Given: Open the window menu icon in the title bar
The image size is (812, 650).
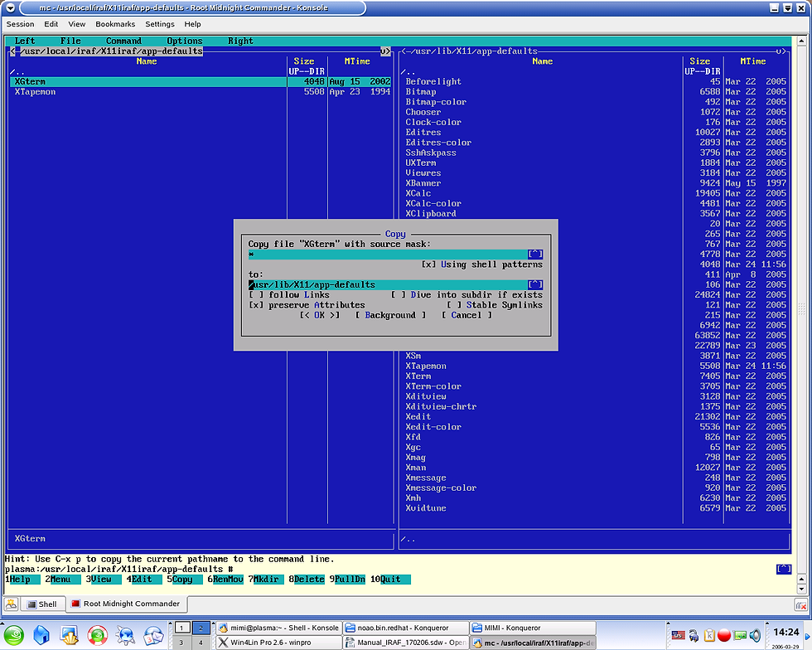Looking at the screenshot, I should click(10, 7).
